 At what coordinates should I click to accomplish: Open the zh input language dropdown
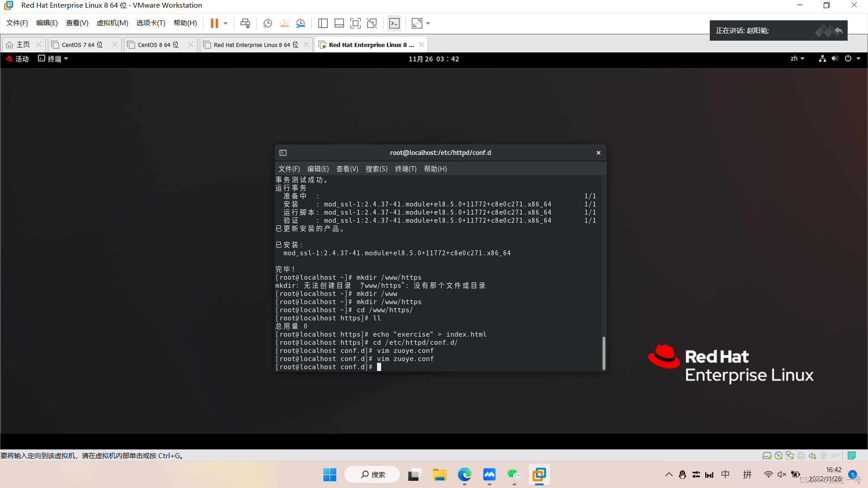pos(797,59)
